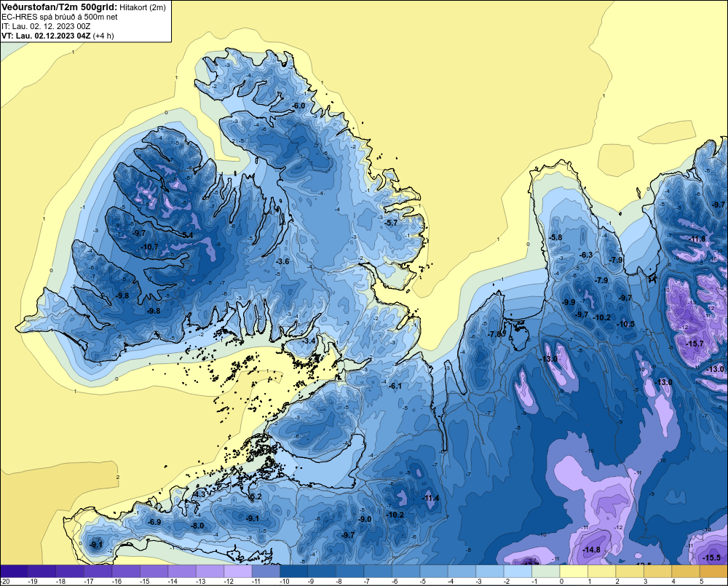Click the text 'EC-HRES spá brúuð á 500m net'
Viewport: 728px width, 586px height.
pos(60,17)
